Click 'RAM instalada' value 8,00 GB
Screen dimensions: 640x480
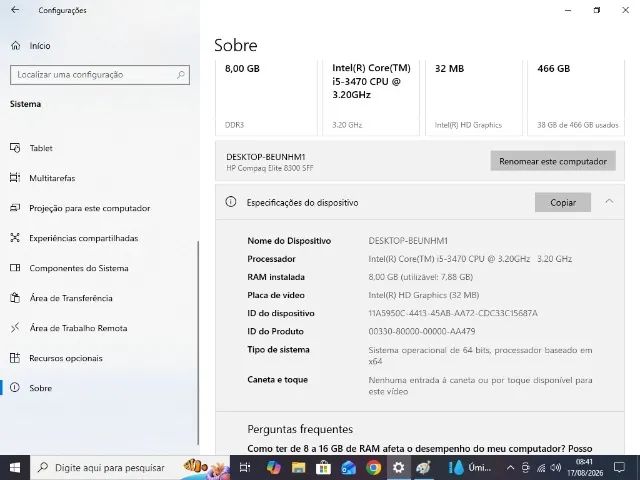coord(421,277)
